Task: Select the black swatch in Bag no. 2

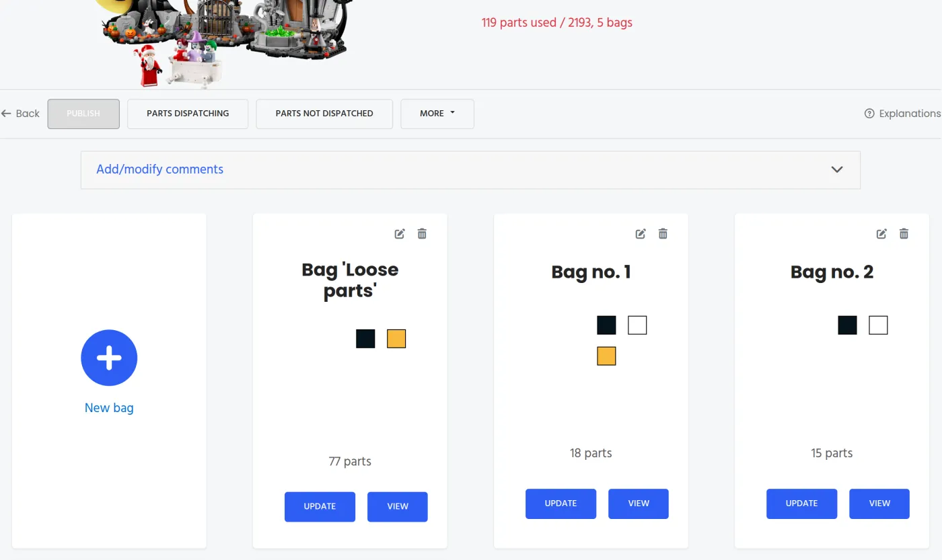Action: pos(847,325)
